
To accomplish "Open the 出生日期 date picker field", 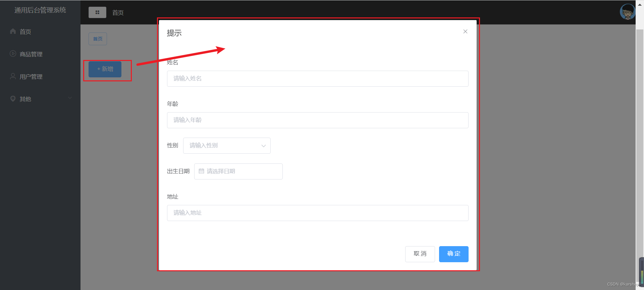I will pyautogui.click(x=238, y=171).
